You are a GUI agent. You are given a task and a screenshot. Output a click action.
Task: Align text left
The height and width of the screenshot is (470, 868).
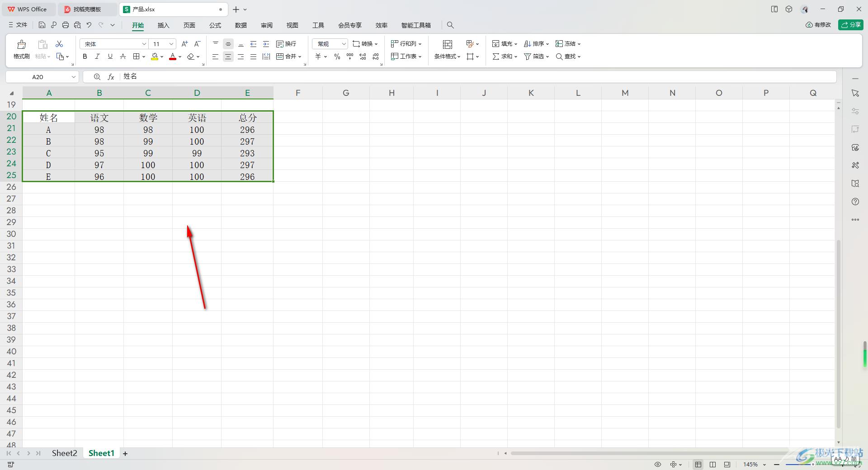point(216,56)
